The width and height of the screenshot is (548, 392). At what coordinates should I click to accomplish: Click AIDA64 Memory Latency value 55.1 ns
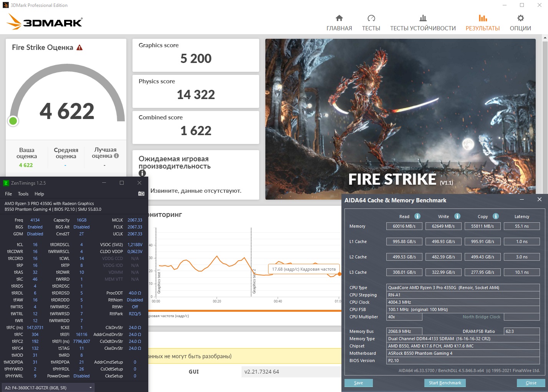tap(522, 226)
